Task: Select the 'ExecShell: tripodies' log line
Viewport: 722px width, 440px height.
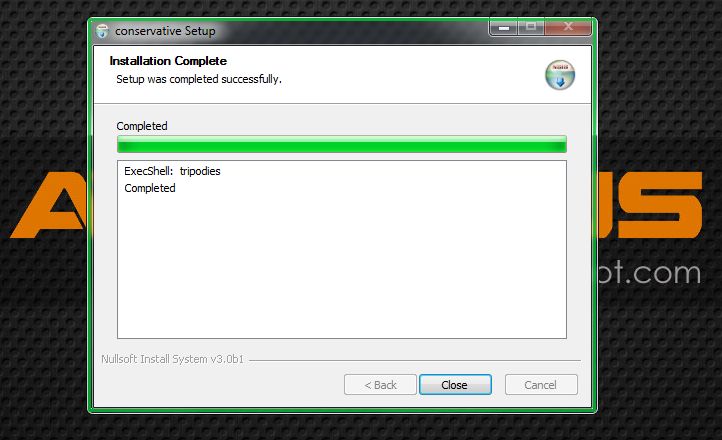Action: coord(172,171)
